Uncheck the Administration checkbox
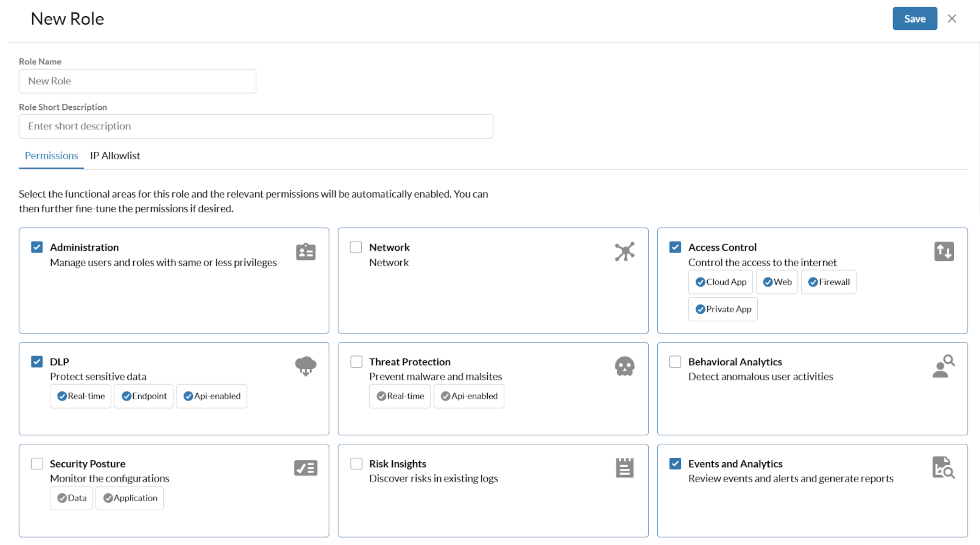This screenshot has width=980, height=545. click(37, 247)
